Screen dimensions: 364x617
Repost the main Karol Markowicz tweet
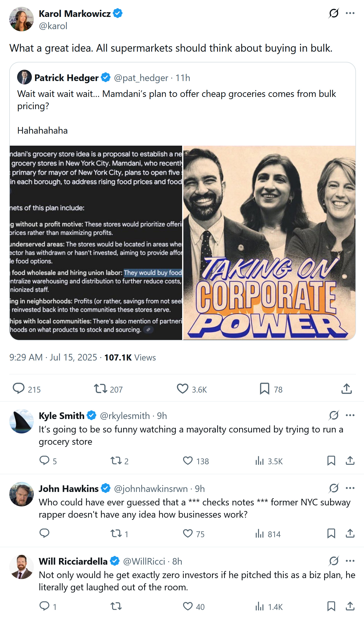pyautogui.click(x=100, y=389)
